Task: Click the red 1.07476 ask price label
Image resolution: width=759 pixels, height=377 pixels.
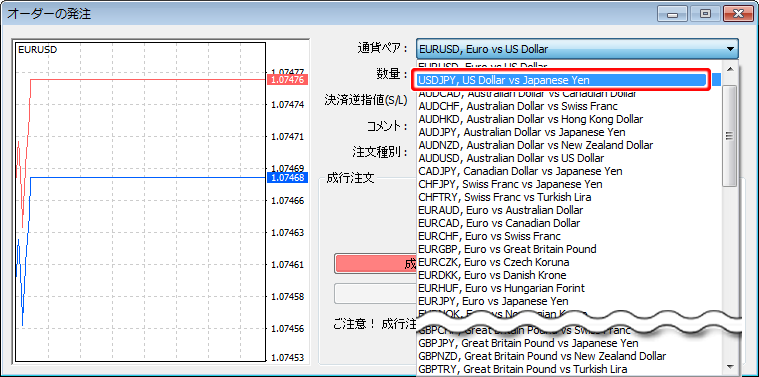Action: (288, 80)
